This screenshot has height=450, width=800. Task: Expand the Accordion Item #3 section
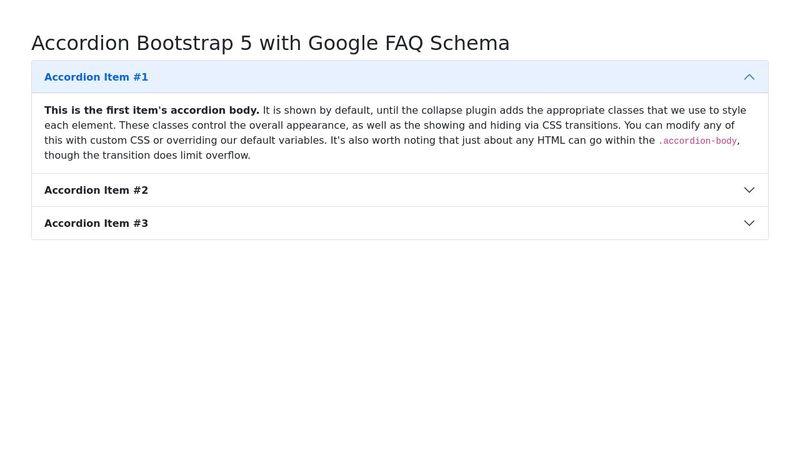click(400, 223)
